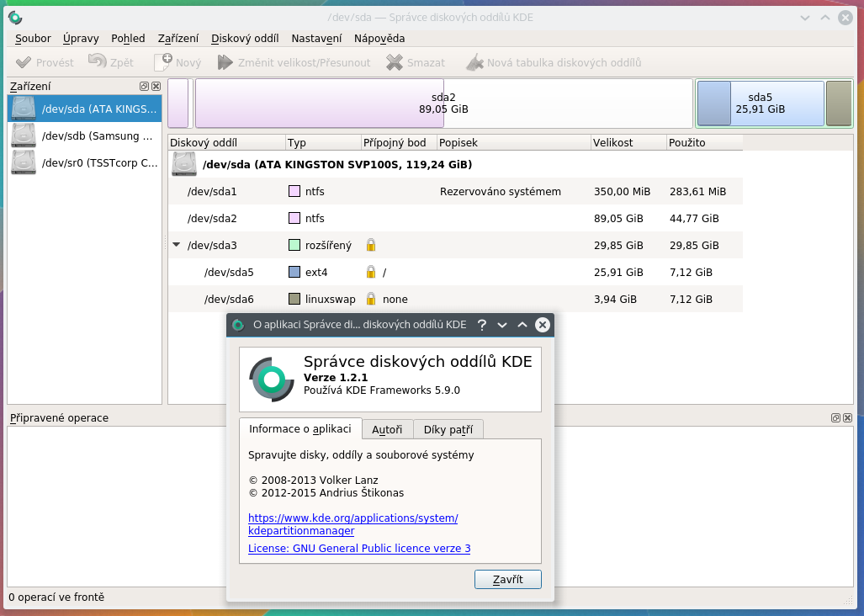This screenshot has width=864, height=616.
Task: Click the lock icon on the /dev/sda3 row
Action: tap(371, 245)
